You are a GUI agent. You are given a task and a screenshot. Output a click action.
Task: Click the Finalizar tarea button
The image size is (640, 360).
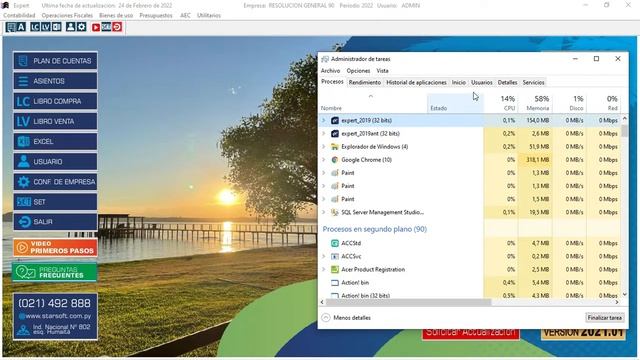coord(604,318)
